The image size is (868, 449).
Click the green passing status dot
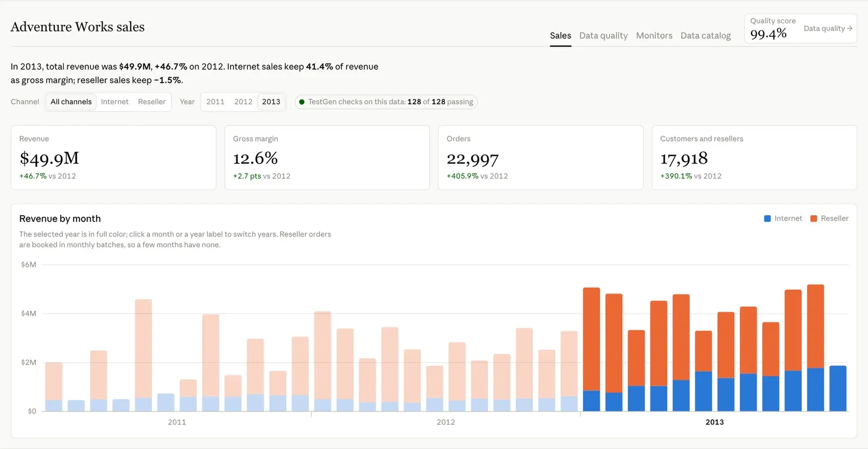click(302, 102)
